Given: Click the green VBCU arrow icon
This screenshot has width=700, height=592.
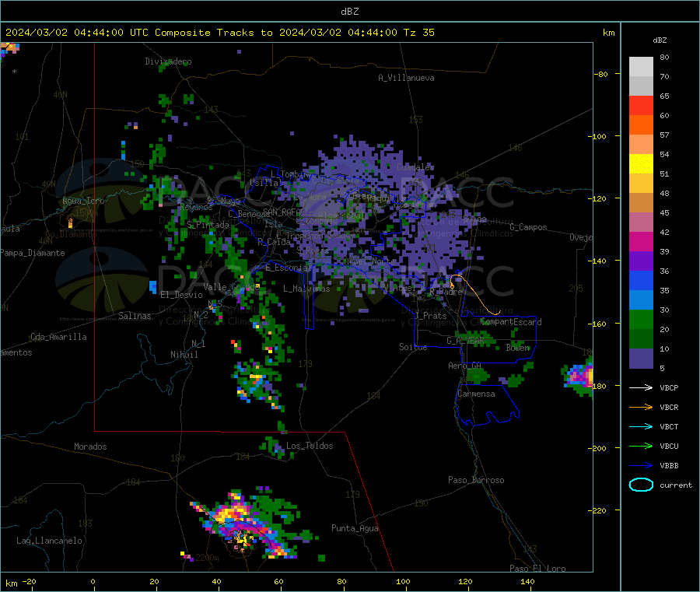Looking at the screenshot, I should click(x=641, y=446).
